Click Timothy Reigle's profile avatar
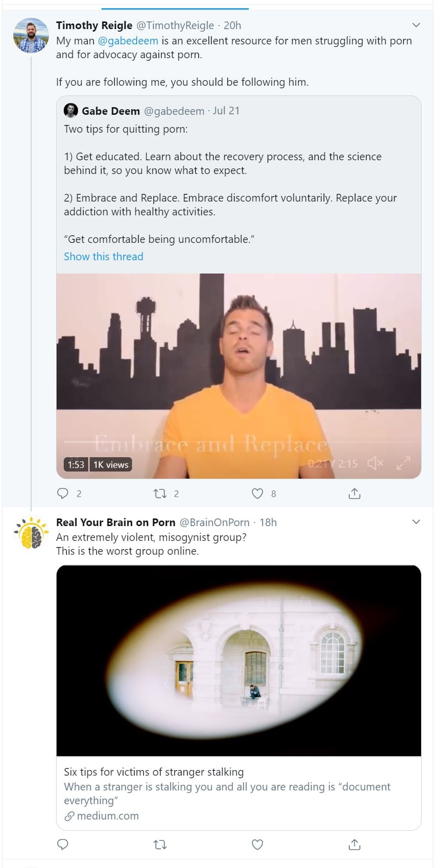Viewport: 442px width, 868px height. tap(31, 36)
